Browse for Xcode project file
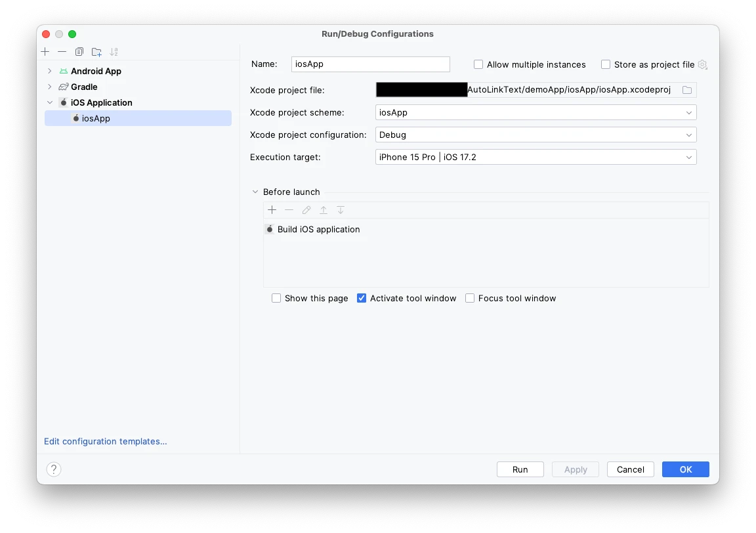The width and height of the screenshot is (756, 533). pyautogui.click(x=687, y=90)
